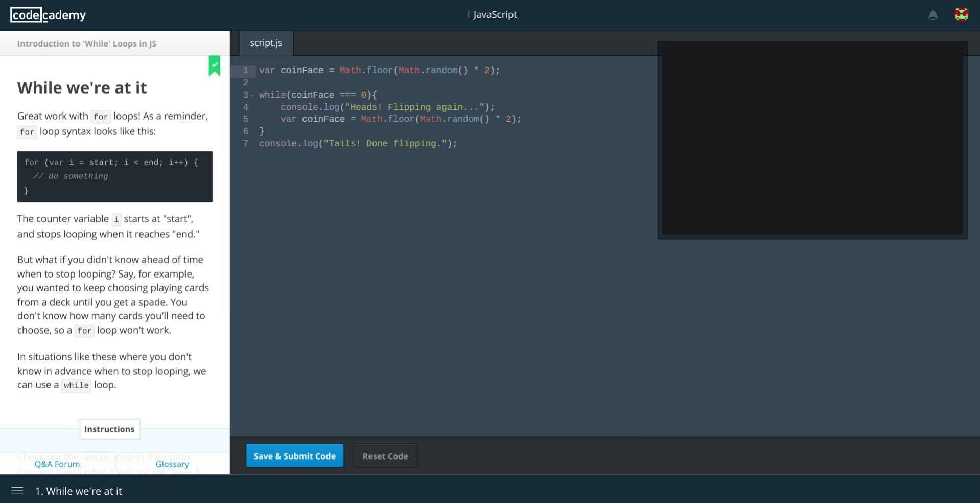Click the for loop code example block
This screenshot has height=503, width=980.
click(x=114, y=176)
